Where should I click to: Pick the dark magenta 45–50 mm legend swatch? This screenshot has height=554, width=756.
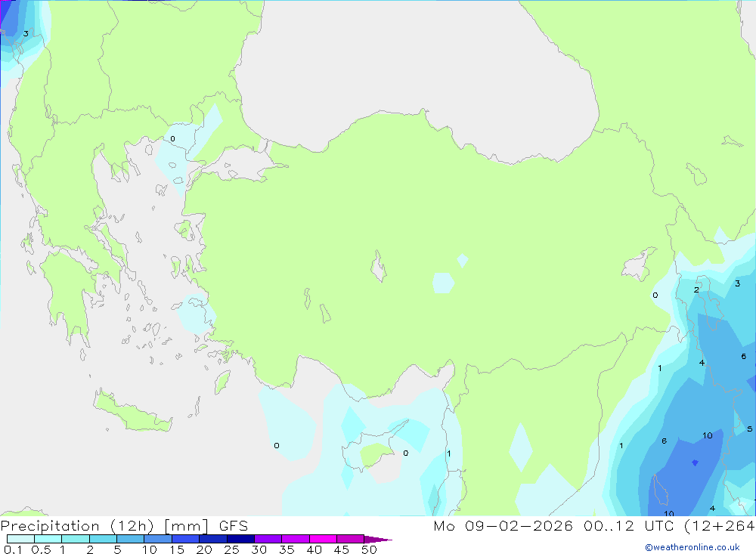coord(350,539)
